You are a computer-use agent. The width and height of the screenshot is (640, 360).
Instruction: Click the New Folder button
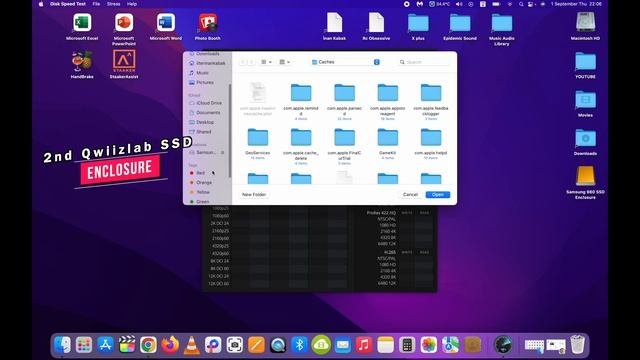(254, 195)
